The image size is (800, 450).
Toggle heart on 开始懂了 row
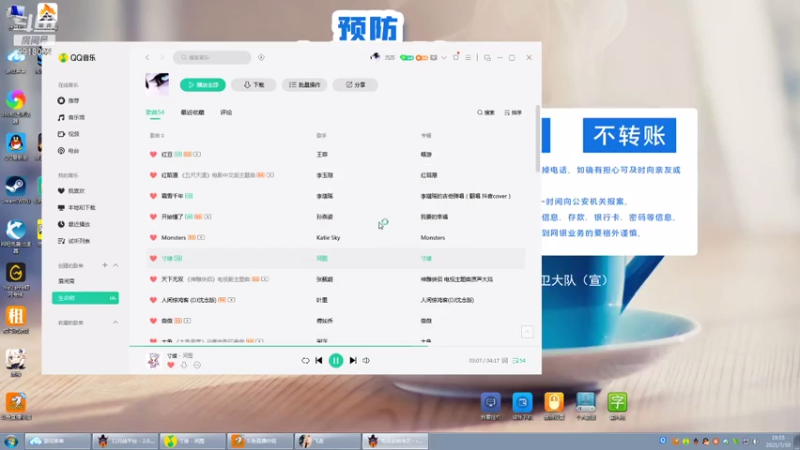(x=153, y=217)
